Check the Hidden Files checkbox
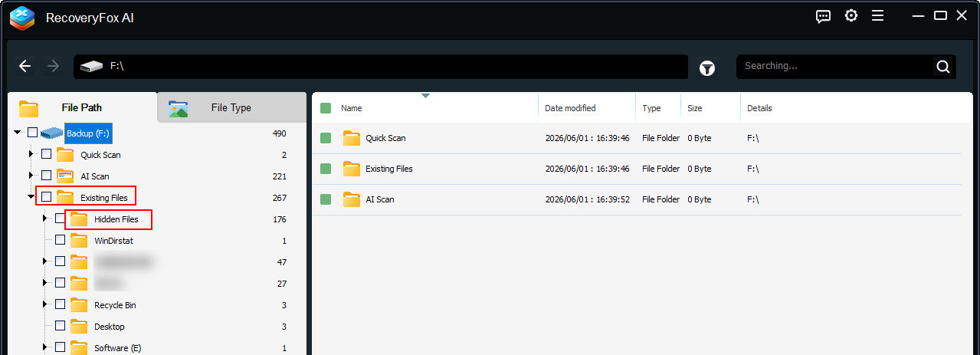Screen dimensions: 980x355 pyautogui.click(x=60, y=219)
